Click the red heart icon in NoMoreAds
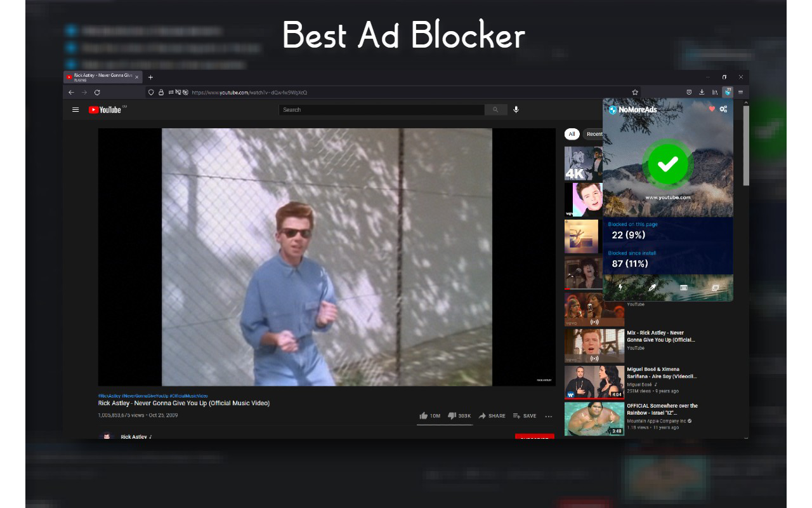The width and height of the screenshot is (812, 508). tap(712, 109)
